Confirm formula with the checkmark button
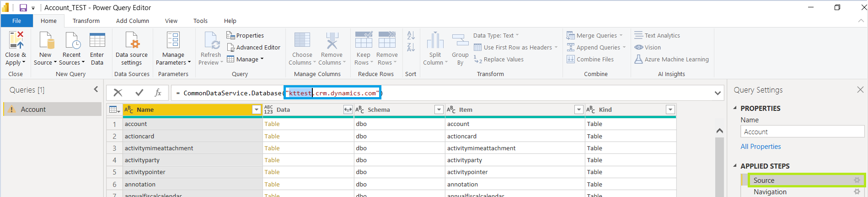 (139, 93)
